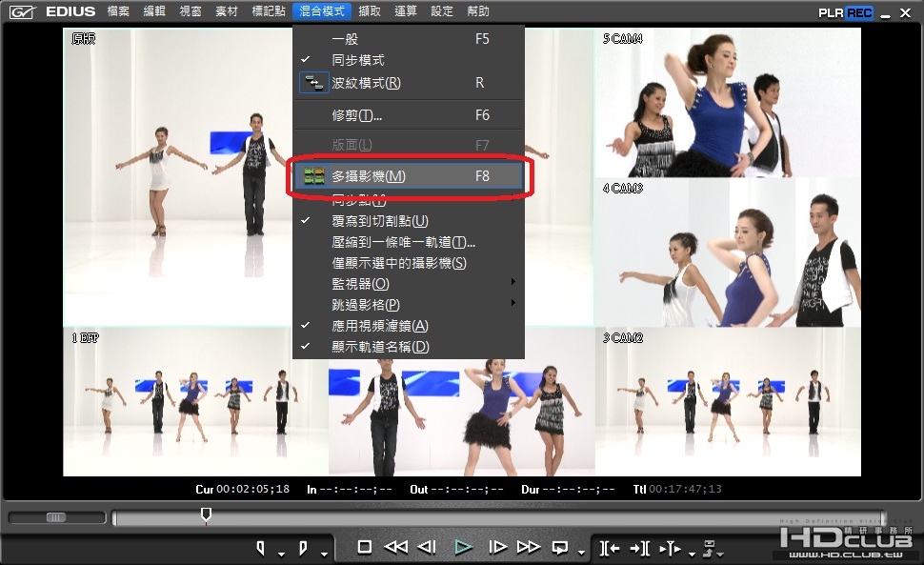Image resolution: width=924 pixels, height=565 pixels.
Task: Open the 擷取 menu
Action: coord(370,11)
